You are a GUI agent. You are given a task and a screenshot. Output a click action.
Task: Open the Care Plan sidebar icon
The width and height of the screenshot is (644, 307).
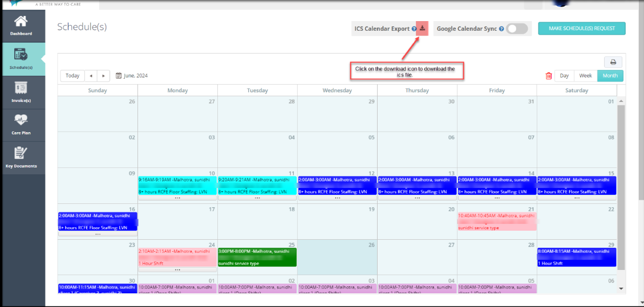21,121
